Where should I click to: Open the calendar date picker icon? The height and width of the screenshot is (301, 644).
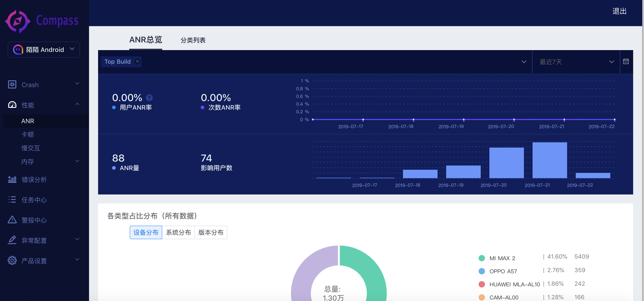tap(626, 62)
